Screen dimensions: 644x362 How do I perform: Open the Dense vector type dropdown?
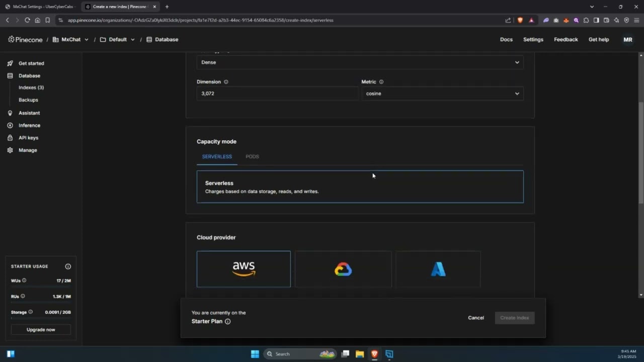point(360,62)
